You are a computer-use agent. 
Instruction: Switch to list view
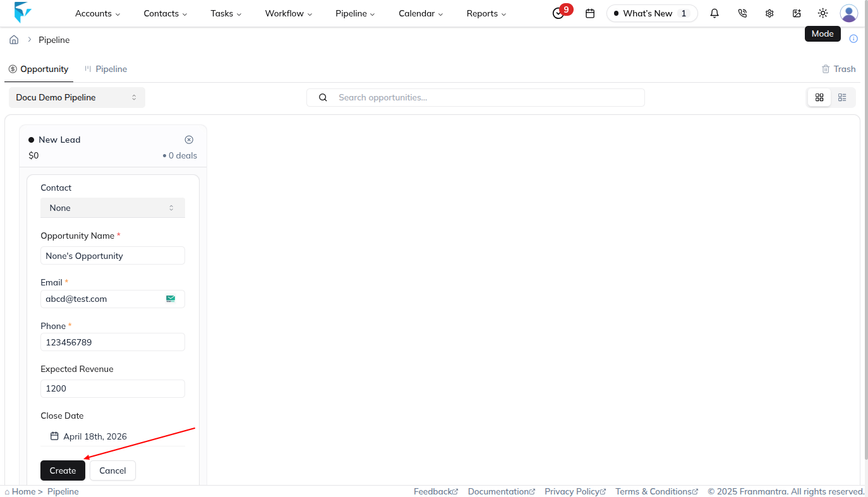point(842,97)
